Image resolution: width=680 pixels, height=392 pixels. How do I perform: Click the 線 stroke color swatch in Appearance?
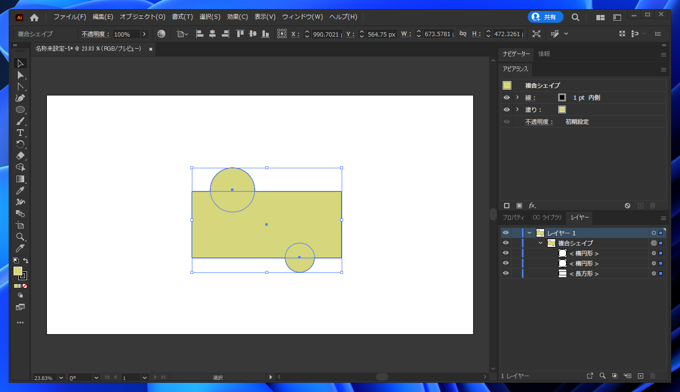(x=562, y=98)
